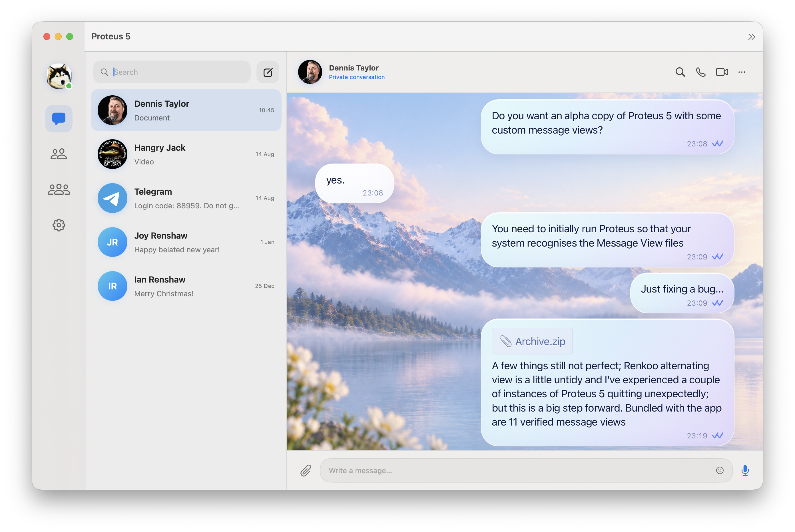Click the JR avatar of Joy Renshaw
This screenshot has width=795, height=532.
[x=112, y=242]
